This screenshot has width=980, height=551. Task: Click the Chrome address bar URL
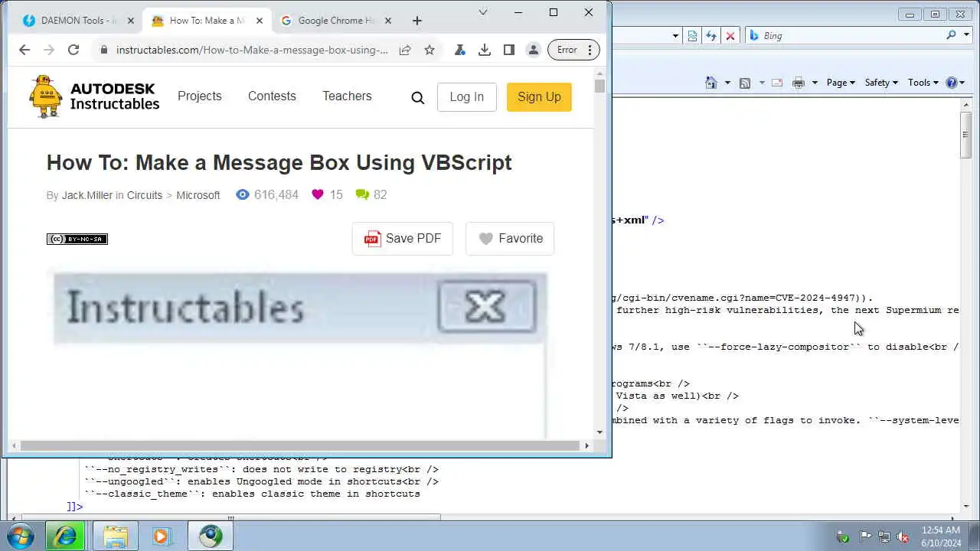click(x=252, y=50)
